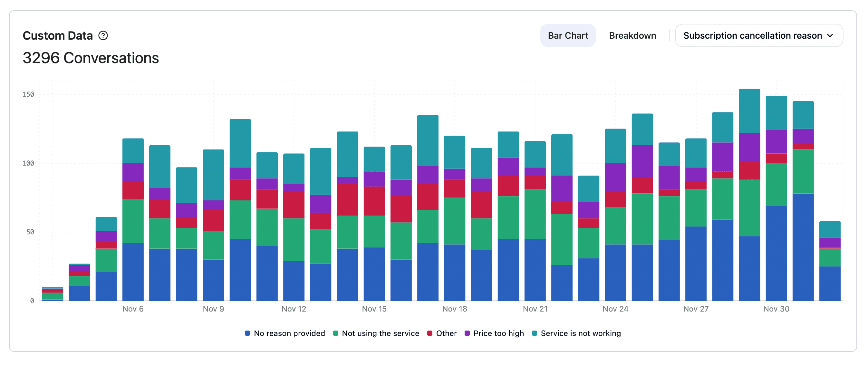This screenshot has height=366, width=868.
Task: Click the tallest bar's teal top segment
Action: pyautogui.click(x=749, y=111)
